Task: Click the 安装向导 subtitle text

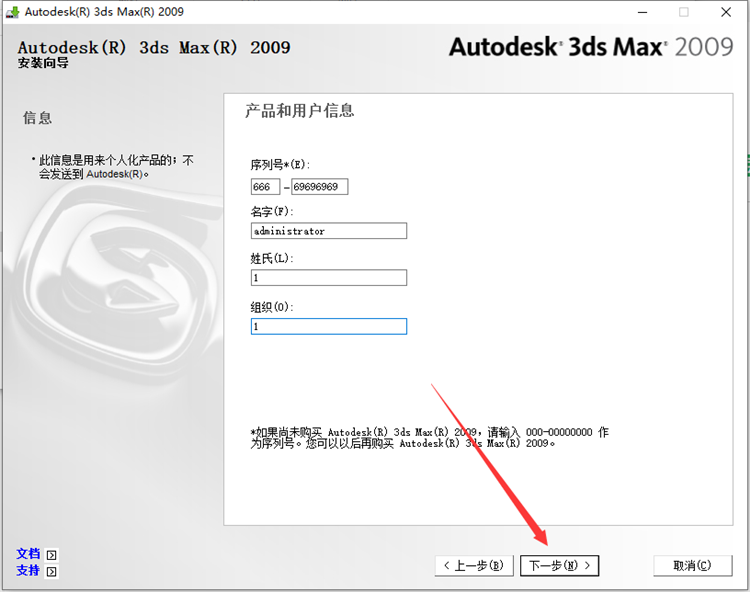Action: tap(43, 63)
